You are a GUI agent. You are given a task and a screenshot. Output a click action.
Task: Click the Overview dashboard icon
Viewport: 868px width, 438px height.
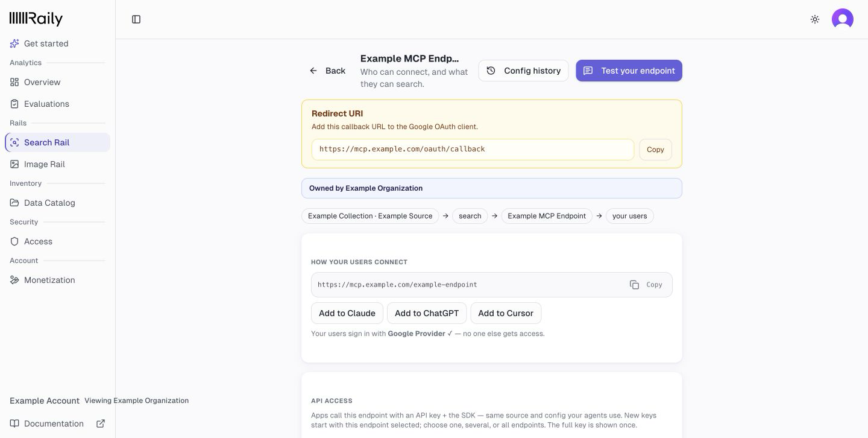[x=14, y=82]
